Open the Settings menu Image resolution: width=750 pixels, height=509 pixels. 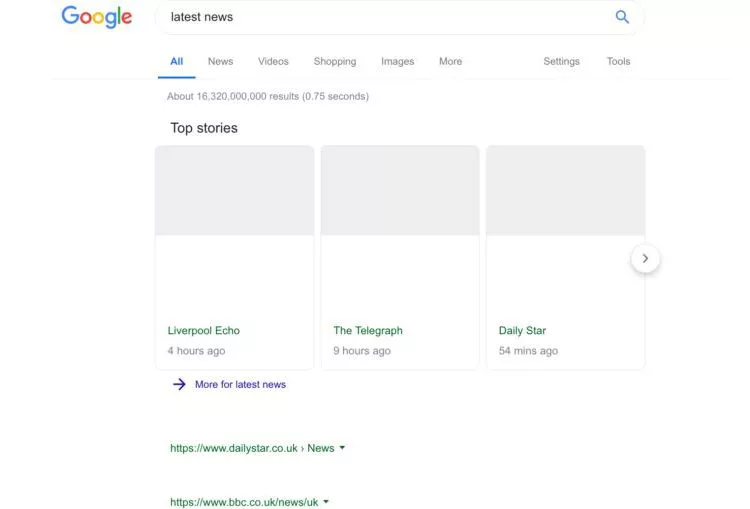click(561, 61)
